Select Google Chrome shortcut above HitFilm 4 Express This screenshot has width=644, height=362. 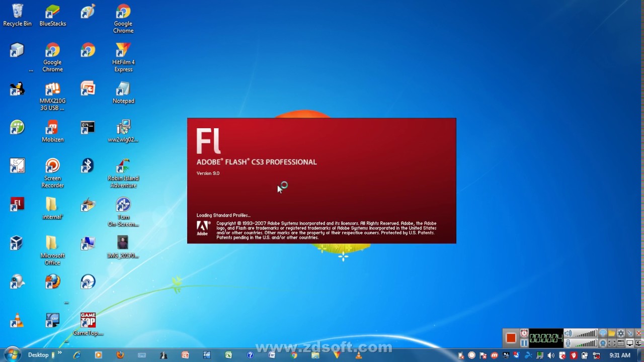point(123,19)
